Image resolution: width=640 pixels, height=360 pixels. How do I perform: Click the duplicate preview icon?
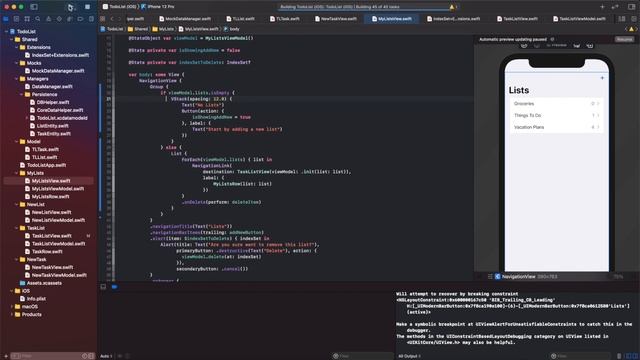(590, 46)
